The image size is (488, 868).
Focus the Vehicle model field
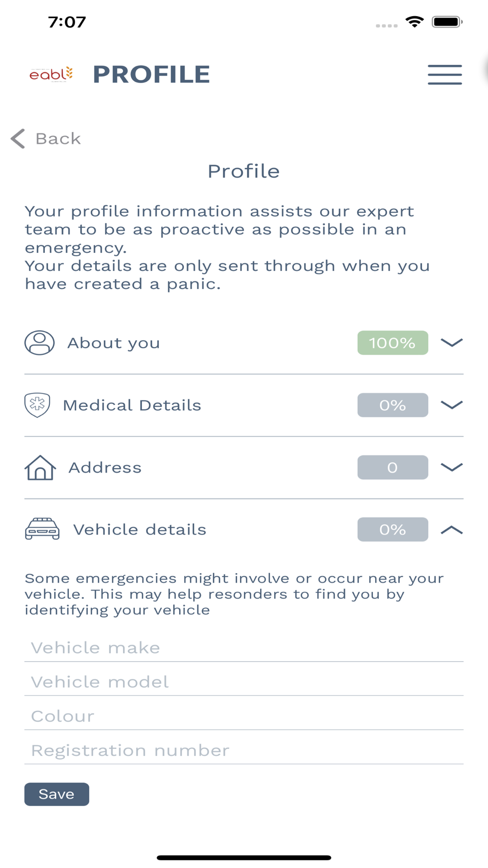click(244, 682)
